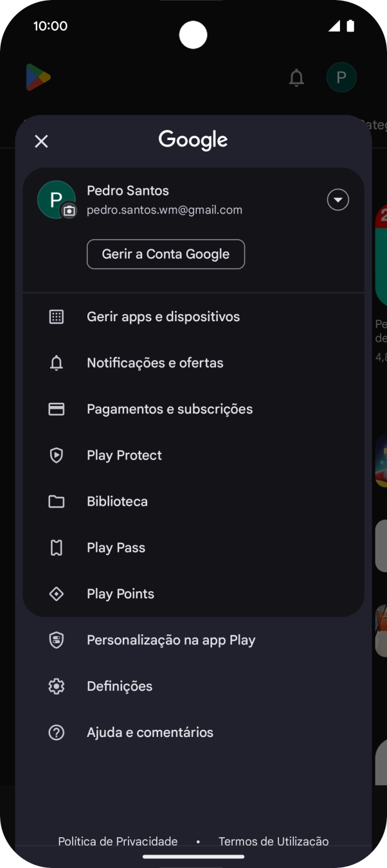Open Pagamentos e subscrições card icon
387x868 pixels.
point(57,409)
